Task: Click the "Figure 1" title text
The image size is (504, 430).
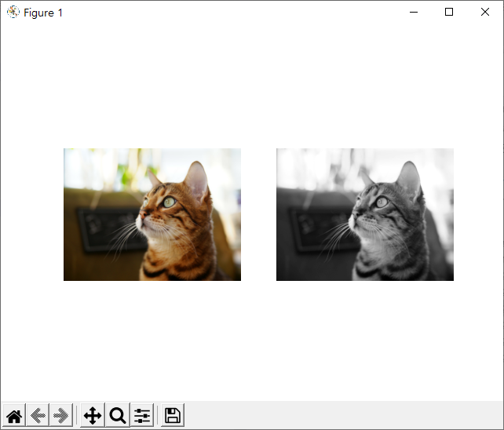Action: click(43, 13)
